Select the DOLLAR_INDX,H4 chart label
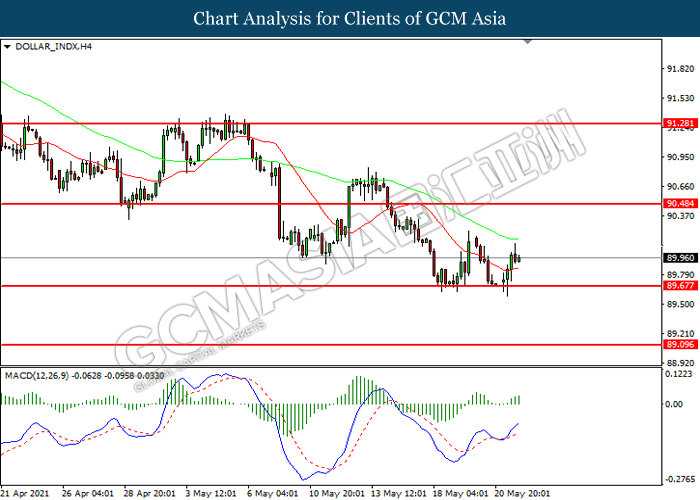The width and height of the screenshot is (700, 500). coord(54,47)
